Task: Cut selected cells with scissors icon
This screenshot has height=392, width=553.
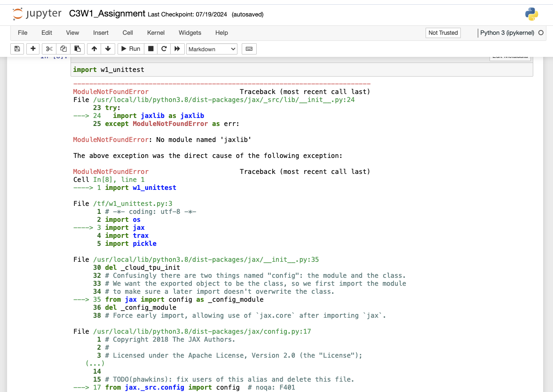Action: click(x=49, y=49)
